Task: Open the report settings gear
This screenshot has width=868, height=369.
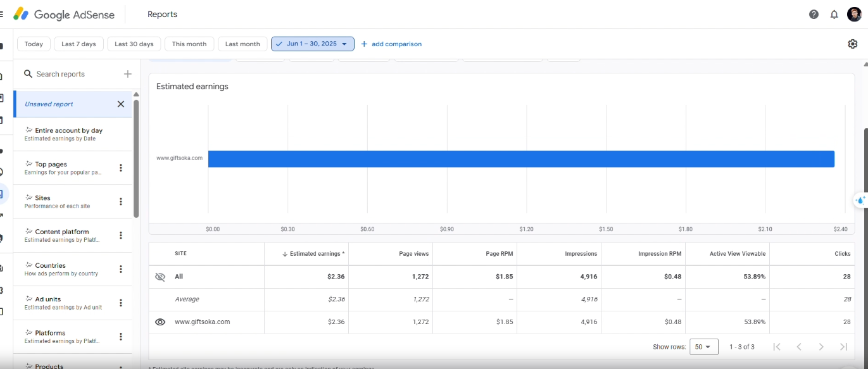Action: point(853,44)
